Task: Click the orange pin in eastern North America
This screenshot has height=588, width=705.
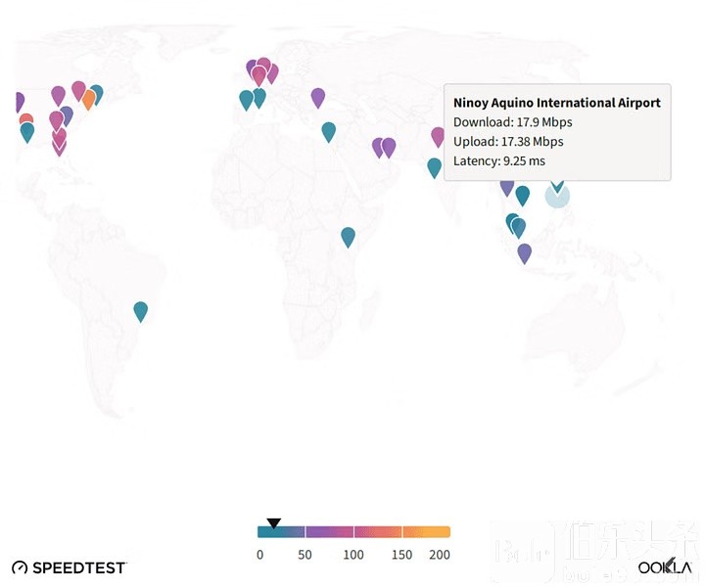Action: click(x=88, y=99)
